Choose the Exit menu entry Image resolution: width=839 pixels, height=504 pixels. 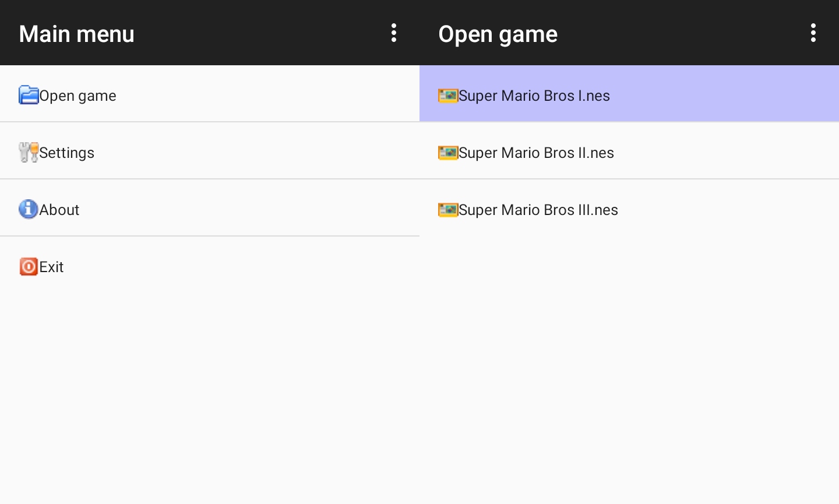52,267
